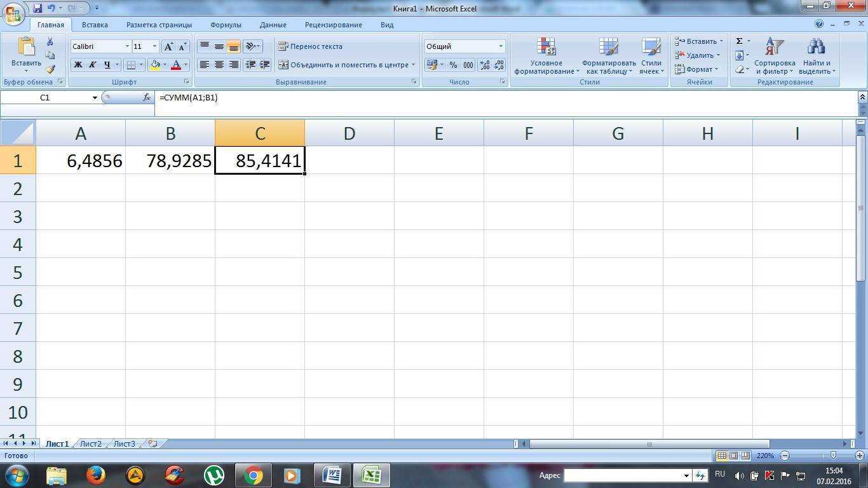Toggle italic formatting with К icon
Screen dimensions: 868x488
click(x=92, y=64)
